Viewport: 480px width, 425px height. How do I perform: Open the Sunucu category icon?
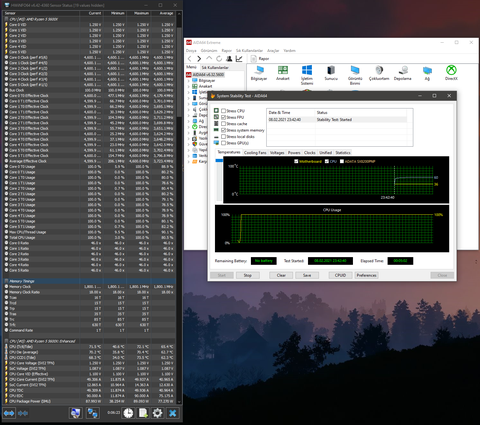click(x=331, y=73)
